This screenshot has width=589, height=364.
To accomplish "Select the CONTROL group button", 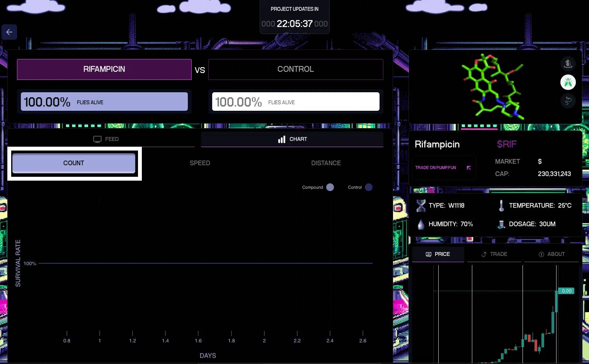I will point(296,69).
